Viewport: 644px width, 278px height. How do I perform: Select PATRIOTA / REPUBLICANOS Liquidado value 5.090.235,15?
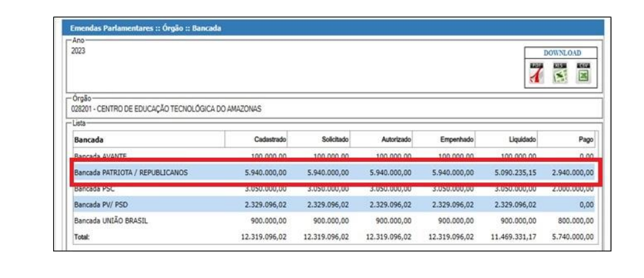pyautogui.click(x=515, y=173)
